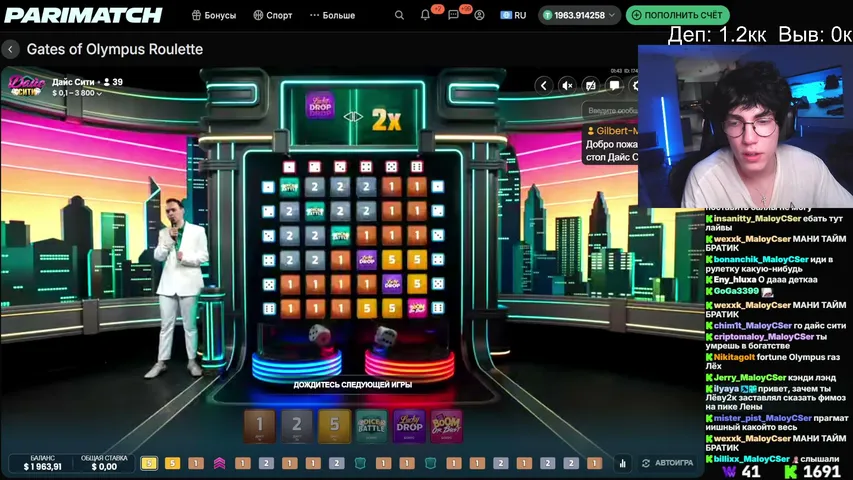Go to the Спорт section
Screen dimensions: 853x480
(273, 15)
